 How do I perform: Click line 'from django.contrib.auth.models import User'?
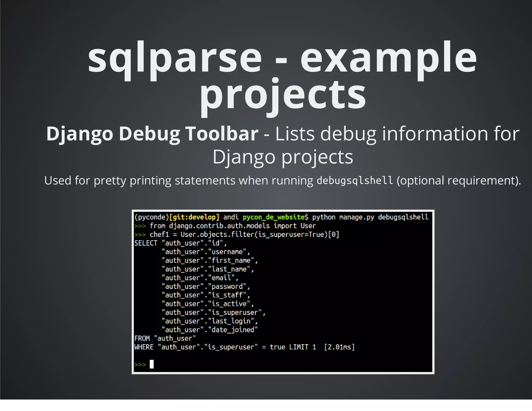[233, 226]
